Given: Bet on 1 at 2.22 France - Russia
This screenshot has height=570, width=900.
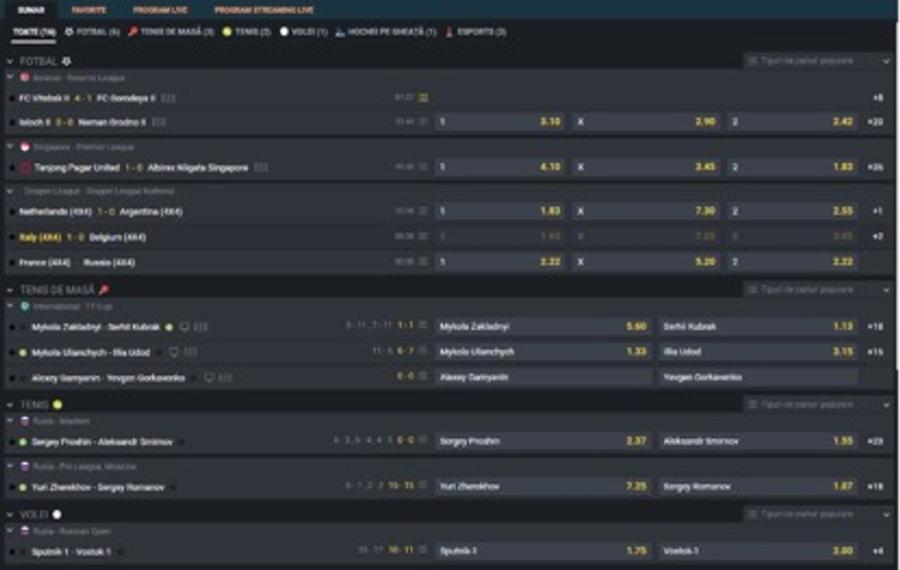Looking at the screenshot, I should point(500,262).
